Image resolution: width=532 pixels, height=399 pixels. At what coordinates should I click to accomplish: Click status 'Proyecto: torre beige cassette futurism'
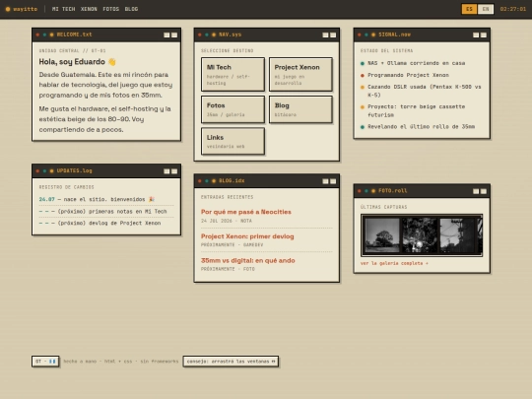pyautogui.click(x=413, y=110)
